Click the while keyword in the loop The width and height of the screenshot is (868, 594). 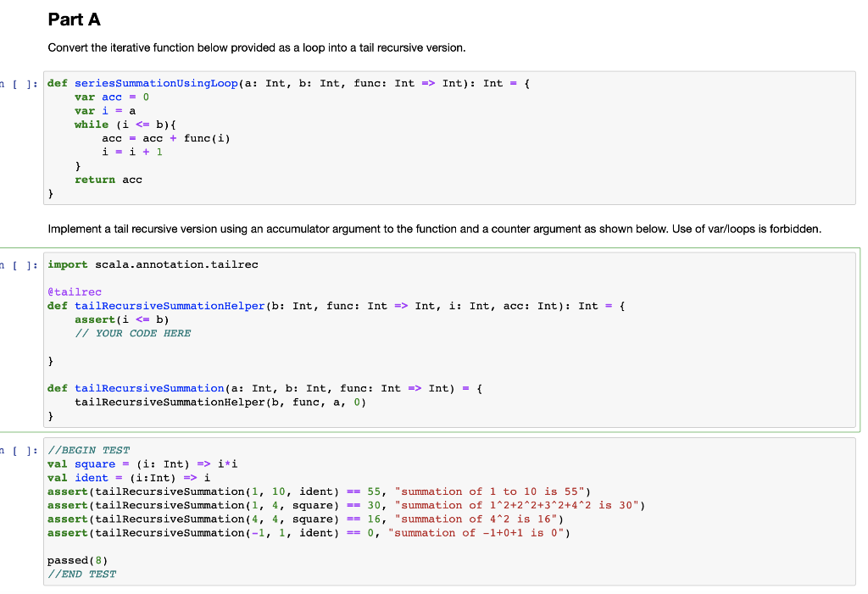[91, 125]
